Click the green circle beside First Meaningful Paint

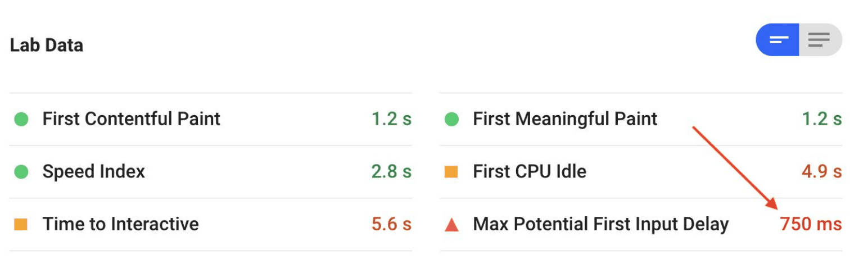pos(451,119)
